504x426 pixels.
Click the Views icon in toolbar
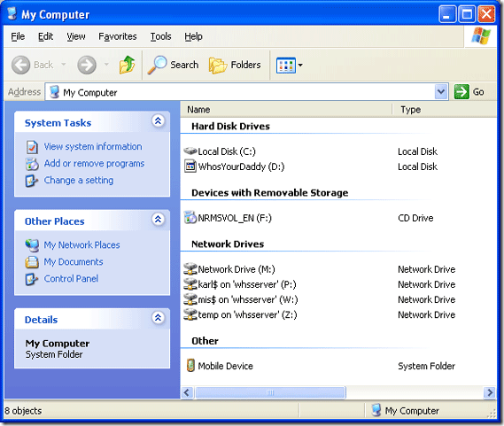click(x=286, y=66)
